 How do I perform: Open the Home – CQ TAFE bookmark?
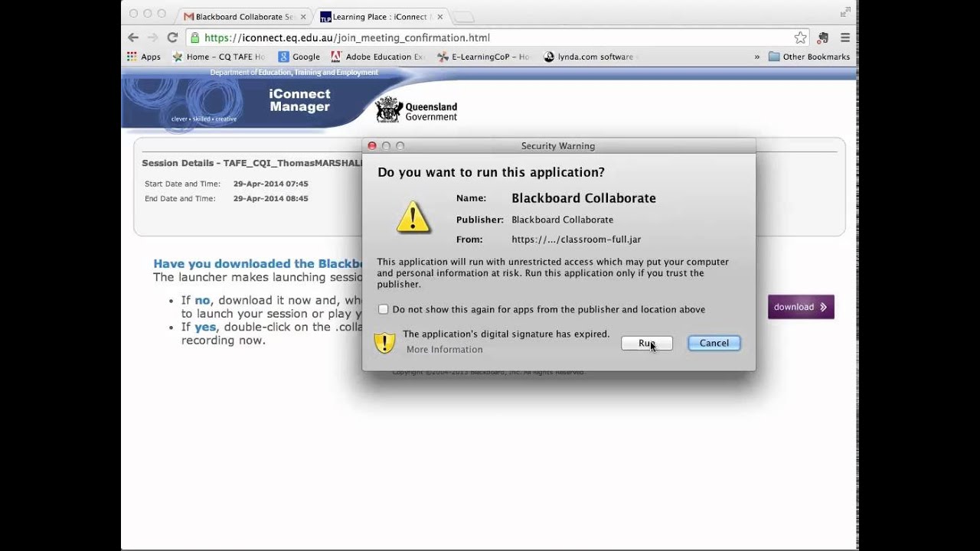coord(219,57)
